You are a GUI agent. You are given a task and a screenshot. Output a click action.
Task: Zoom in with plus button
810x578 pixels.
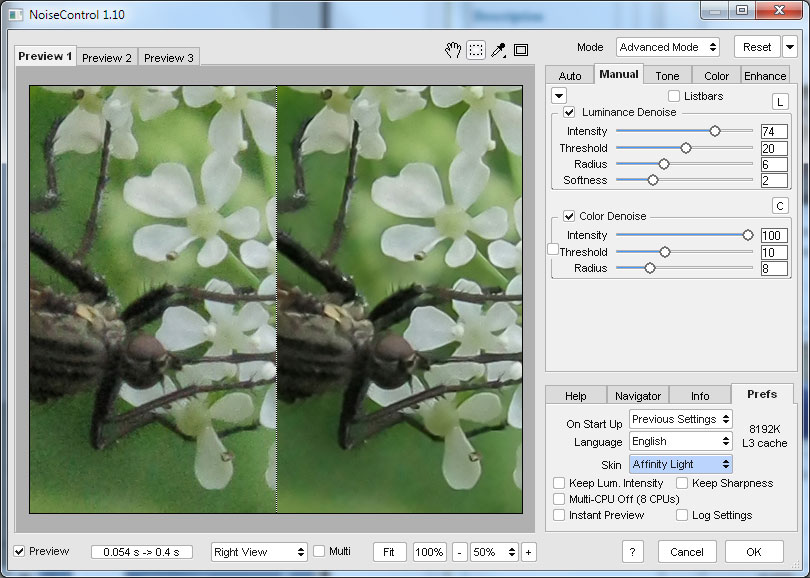click(x=528, y=552)
